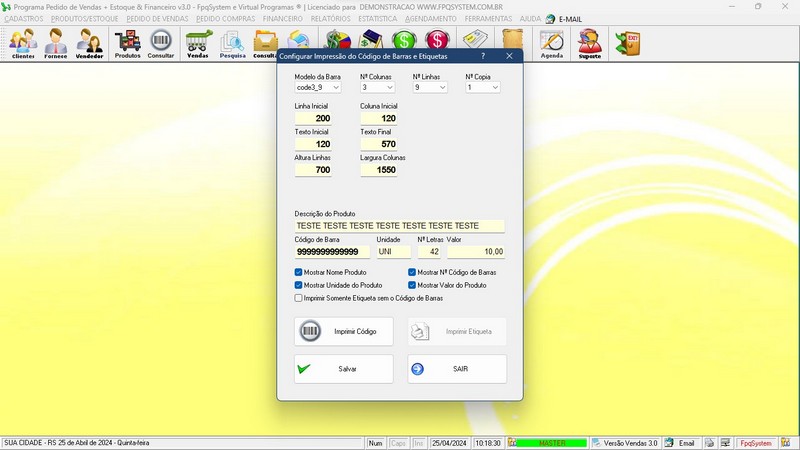Open the Vendas cart icon
800x450 pixels.
(x=198, y=43)
